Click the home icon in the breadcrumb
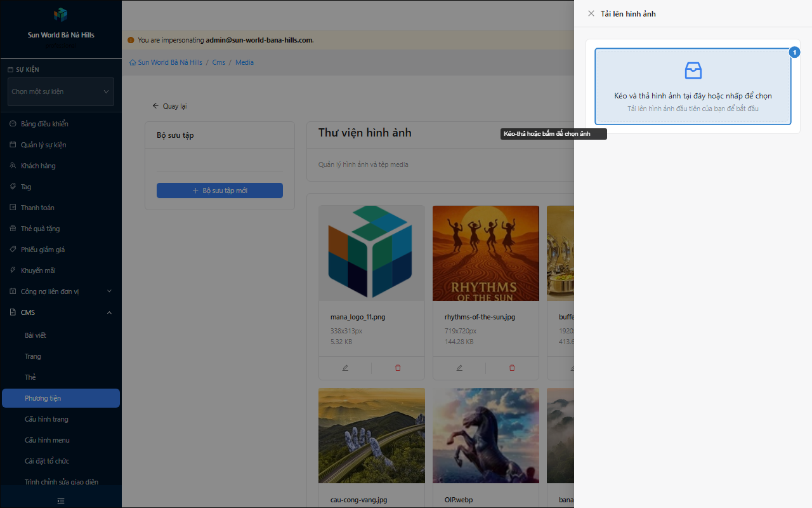 [133, 62]
